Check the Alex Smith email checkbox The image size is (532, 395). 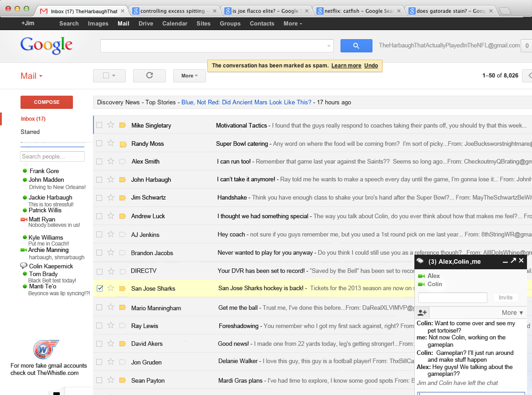pos(99,161)
